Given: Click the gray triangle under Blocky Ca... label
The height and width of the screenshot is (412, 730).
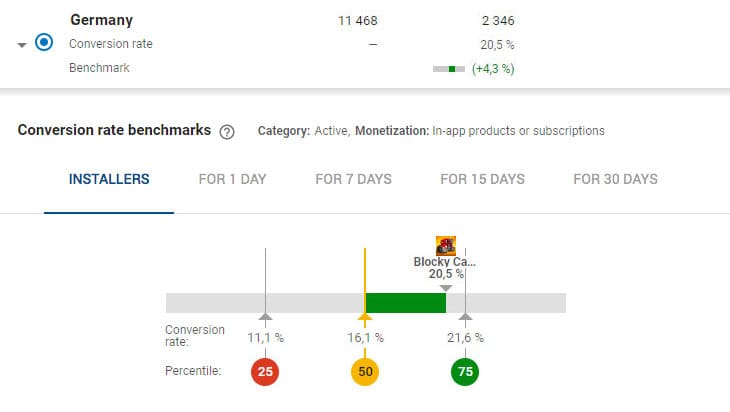Looking at the screenshot, I should (446, 287).
